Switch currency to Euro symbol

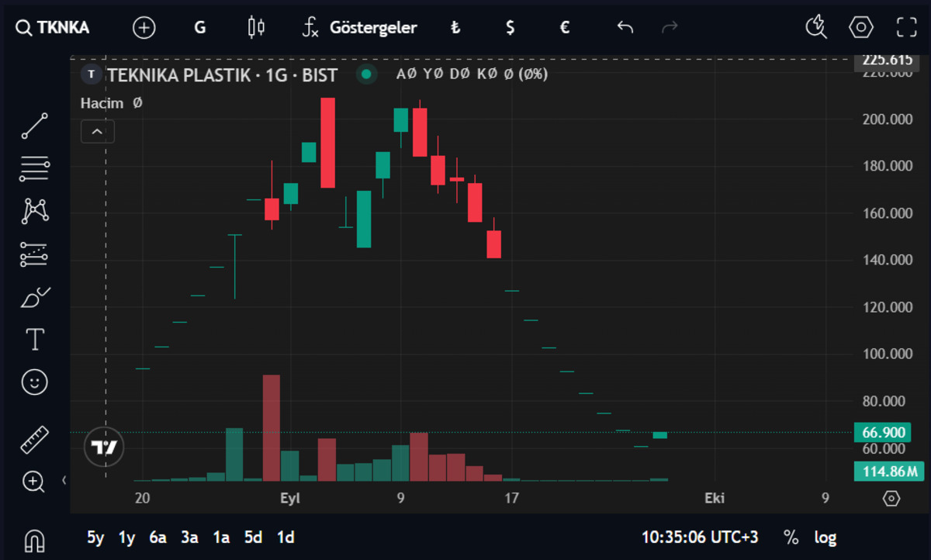(565, 28)
